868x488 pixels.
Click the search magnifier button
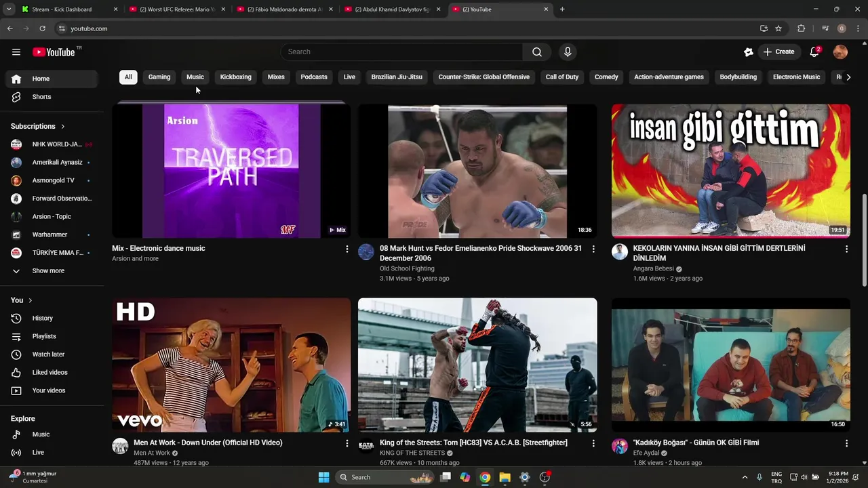click(x=537, y=52)
